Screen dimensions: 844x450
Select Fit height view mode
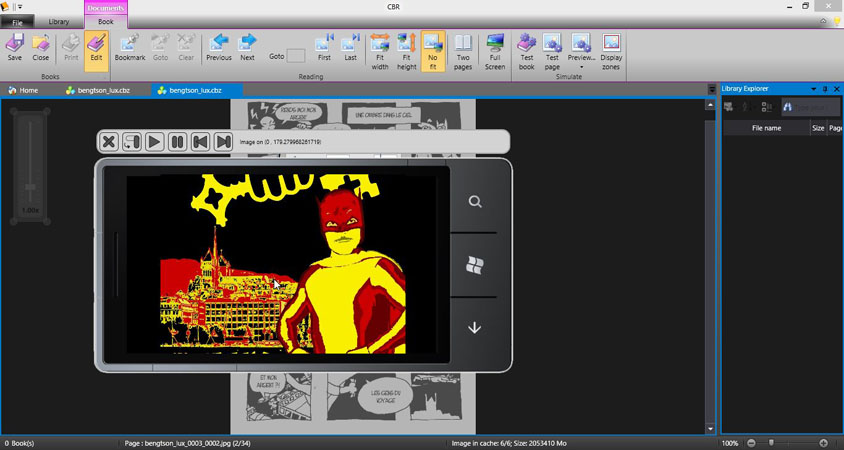pyautogui.click(x=406, y=52)
